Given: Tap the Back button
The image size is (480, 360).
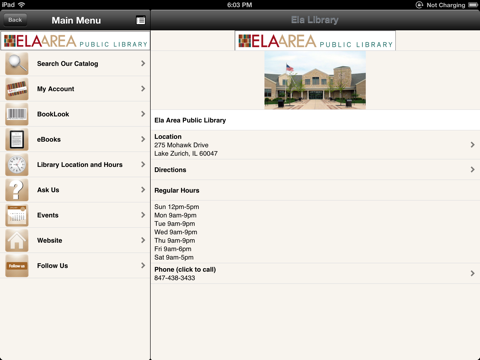Looking at the screenshot, I should [x=15, y=20].
